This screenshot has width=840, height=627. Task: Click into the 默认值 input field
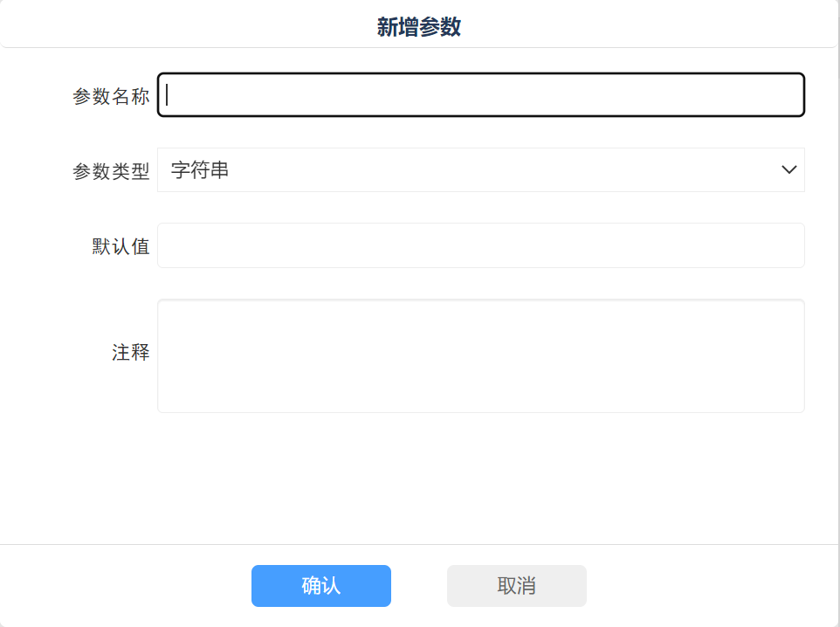pyautogui.click(x=480, y=245)
